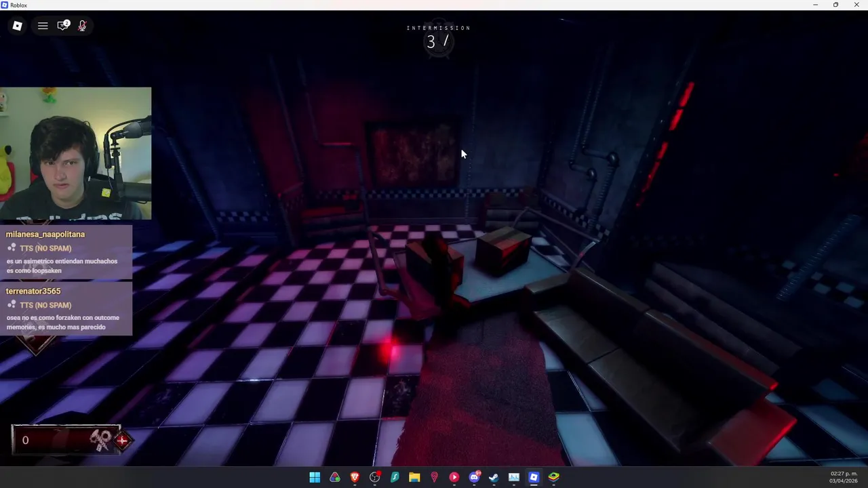Image resolution: width=868 pixels, height=488 pixels.
Task: Open File Explorer from taskbar
Action: click(414, 477)
